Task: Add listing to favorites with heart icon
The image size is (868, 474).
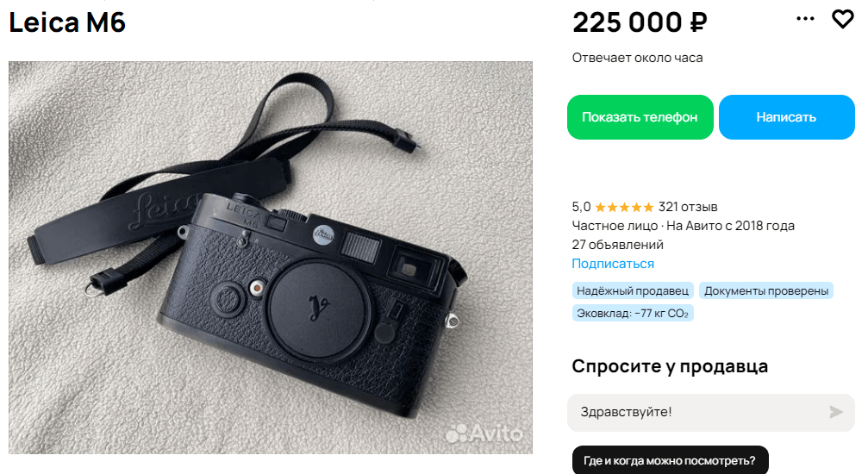Action: pos(842,19)
